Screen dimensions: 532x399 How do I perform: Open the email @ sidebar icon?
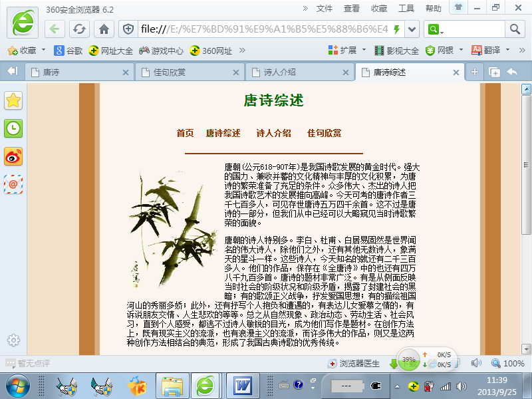tap(13, 184)
